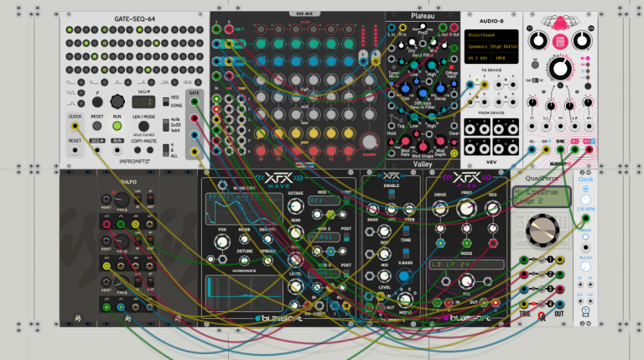The width and height of the screenshot is (644, 360).
Task: Open the XFX Wave MOD 2 PHASE display
Action: point(324,237)
